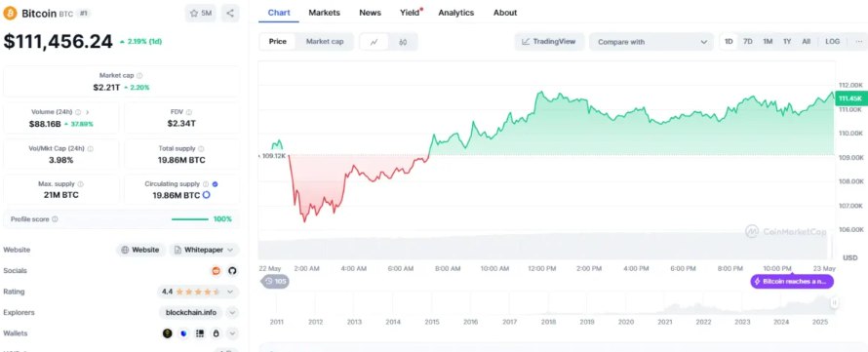The height and width of the screenshot is (352, 868).
Task: Open the Analytics tab
Action: click(x=456, y=12)
